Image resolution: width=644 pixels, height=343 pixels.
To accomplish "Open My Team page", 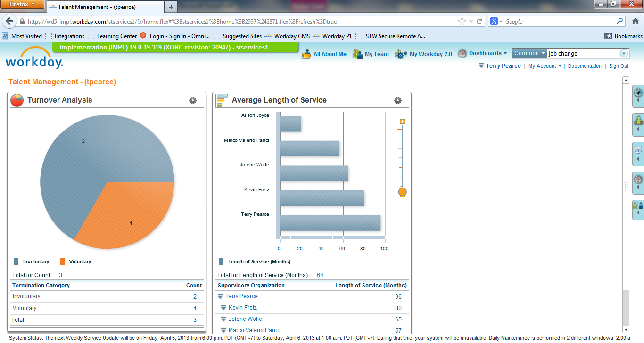I will tap(371, 54).
